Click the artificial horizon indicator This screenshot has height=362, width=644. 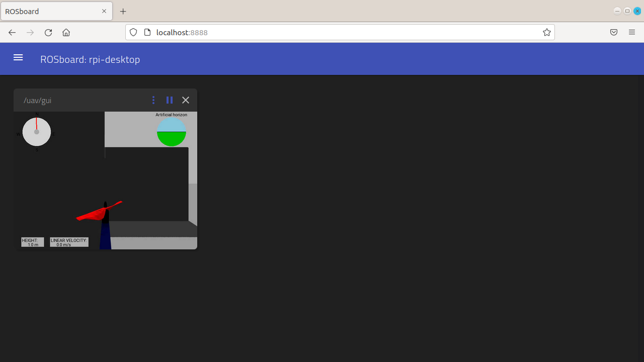(171, 132)
